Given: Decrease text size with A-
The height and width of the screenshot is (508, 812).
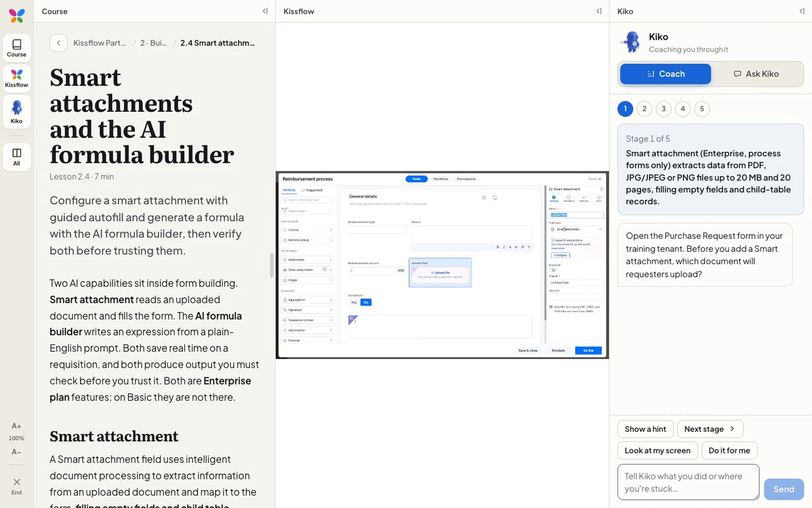Looking at the screenshot, I should tap(16, 452).
